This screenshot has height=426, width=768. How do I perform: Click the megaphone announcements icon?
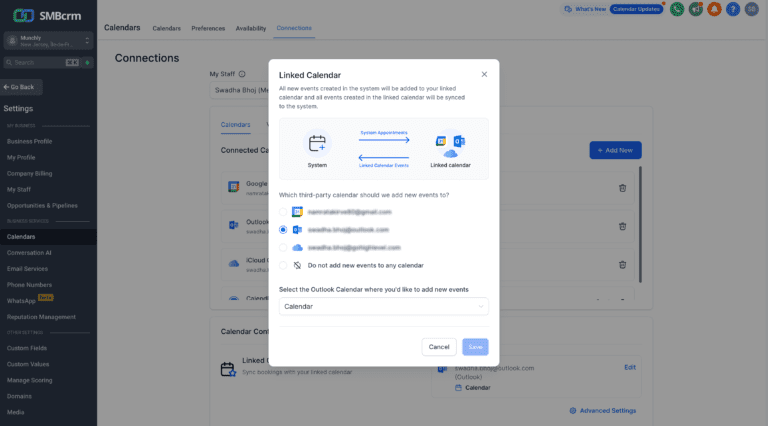click(x=696, y=9)
